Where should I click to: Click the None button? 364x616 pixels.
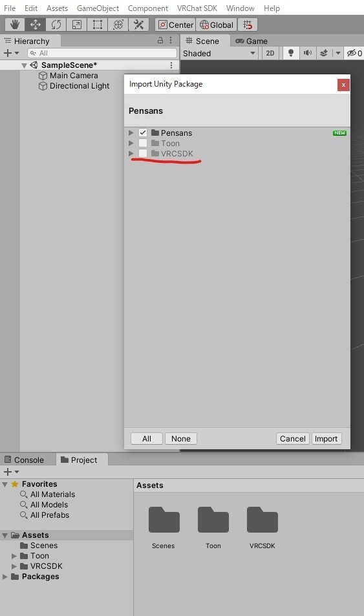[181, 438]
